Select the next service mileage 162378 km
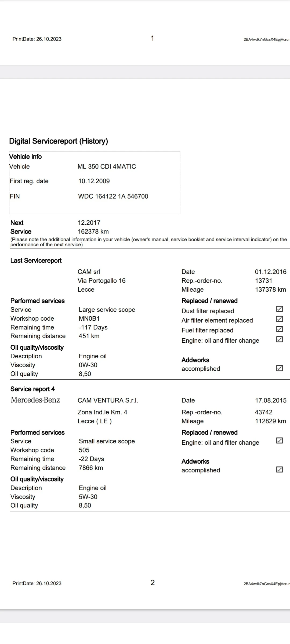This screenshot has height=644, width=290. pyautogui.click(x=93, y=232)
